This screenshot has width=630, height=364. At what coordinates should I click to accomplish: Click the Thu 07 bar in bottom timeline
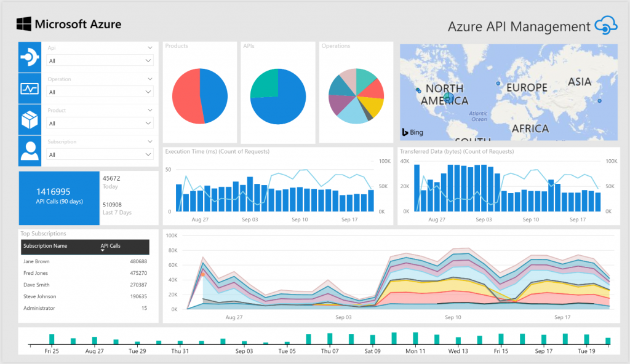(x=330, y=339)
